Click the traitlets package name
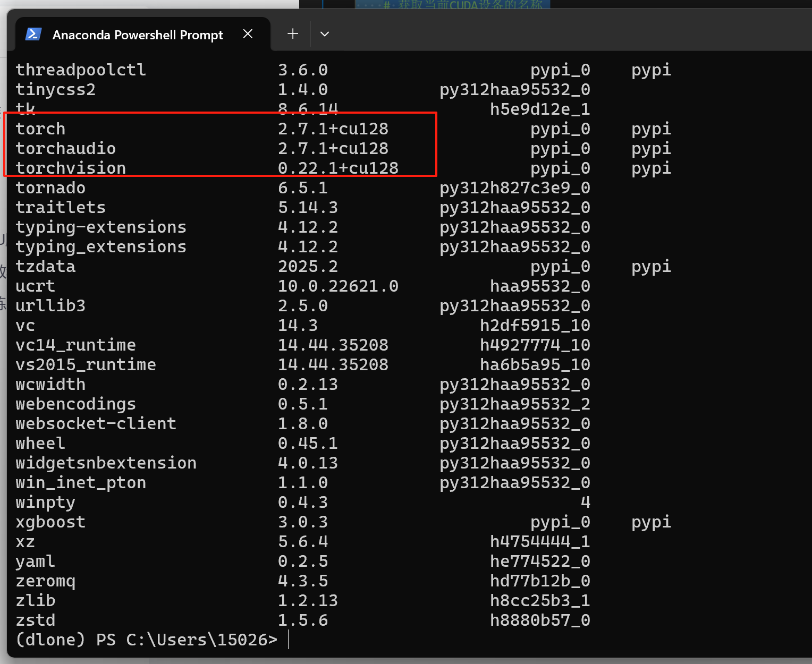This screenshot has width=812, height=664. click(x=61, y=208)
